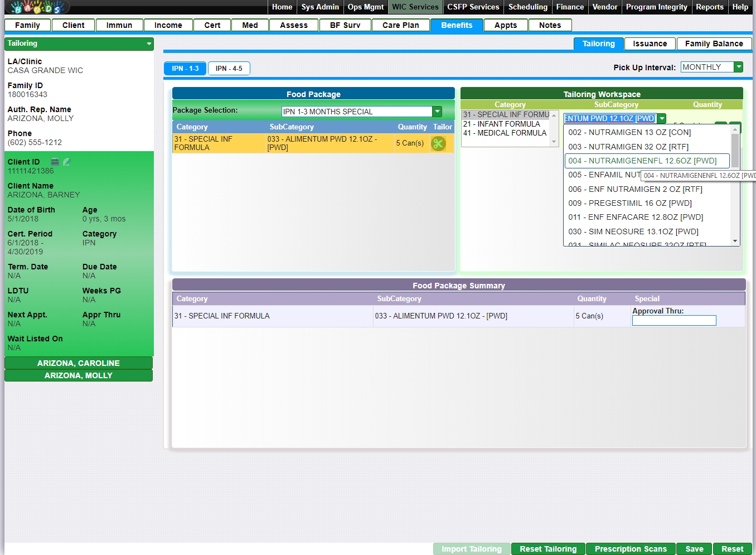Click the scissors Tailor icon

[x=438, y=143]
